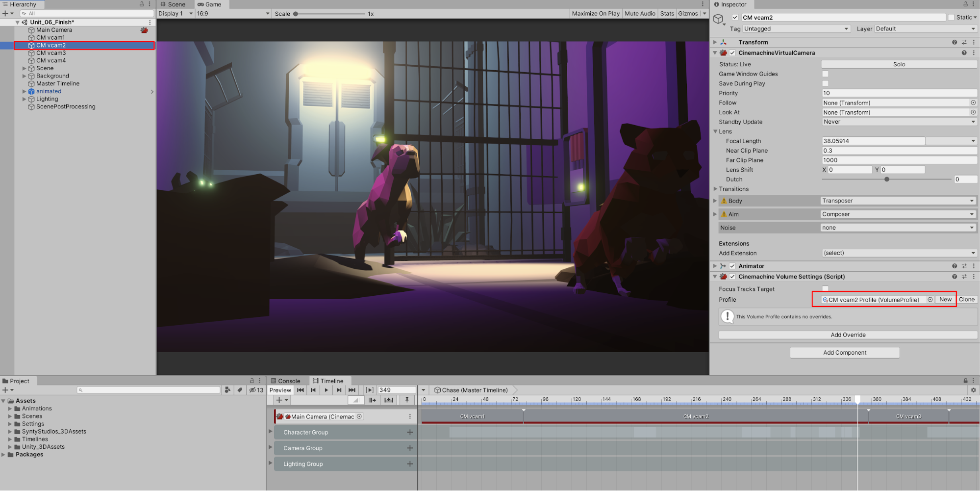Viewport: 980px width, 491px height.
Task: Open Transform presets icon
Action: (964, 42)
